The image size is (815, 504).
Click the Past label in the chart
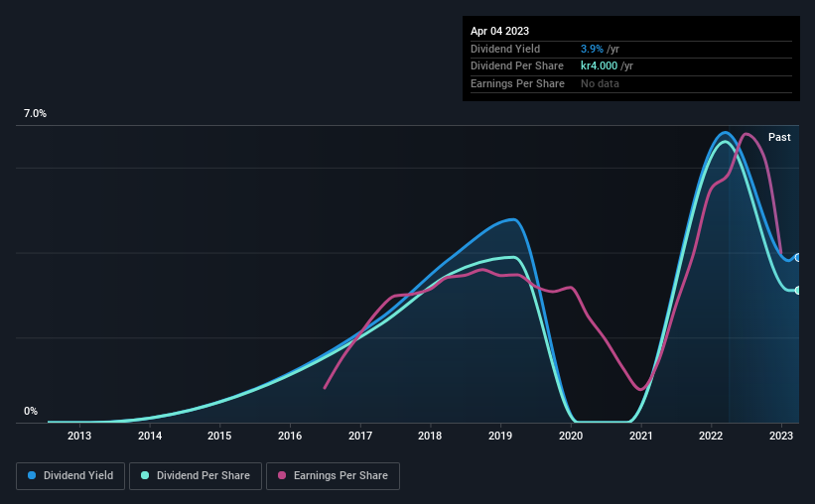[x=779, y=137]
